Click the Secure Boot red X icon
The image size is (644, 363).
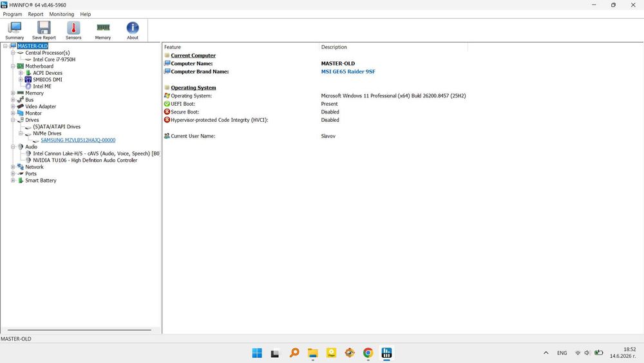pyautogui.click(x=167, y=112)
